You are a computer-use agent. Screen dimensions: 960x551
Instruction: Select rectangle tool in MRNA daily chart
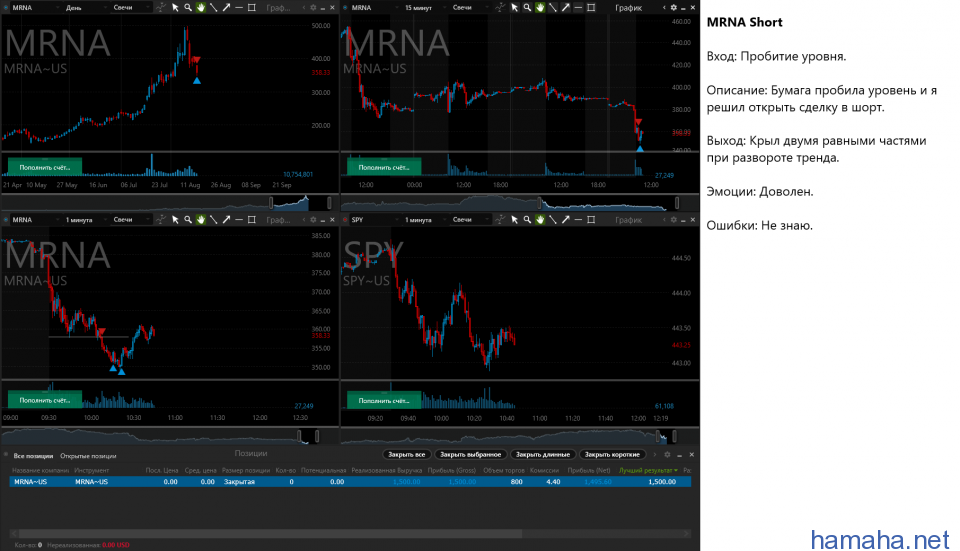pos(252,7)
